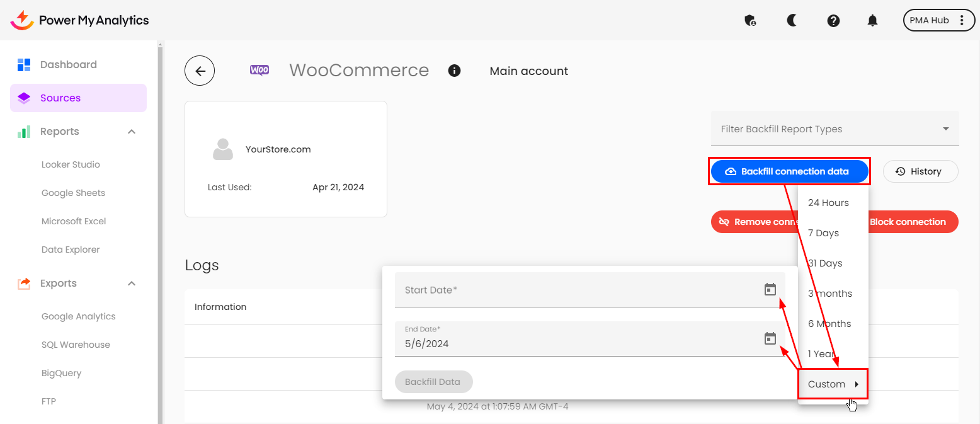Collapse the Reports section
980x424 pixels.
(132, 132)
